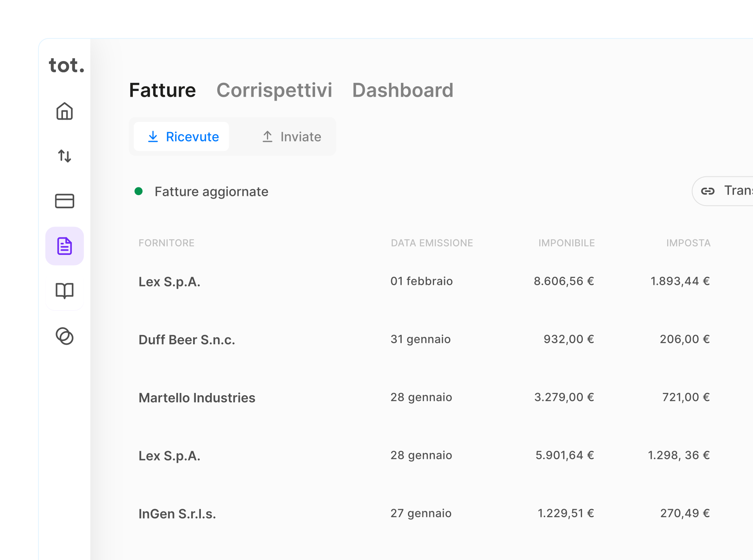Open the overlapping circles sidebar icon
Viewport: 753px width, 560px height.
point(64,336)
